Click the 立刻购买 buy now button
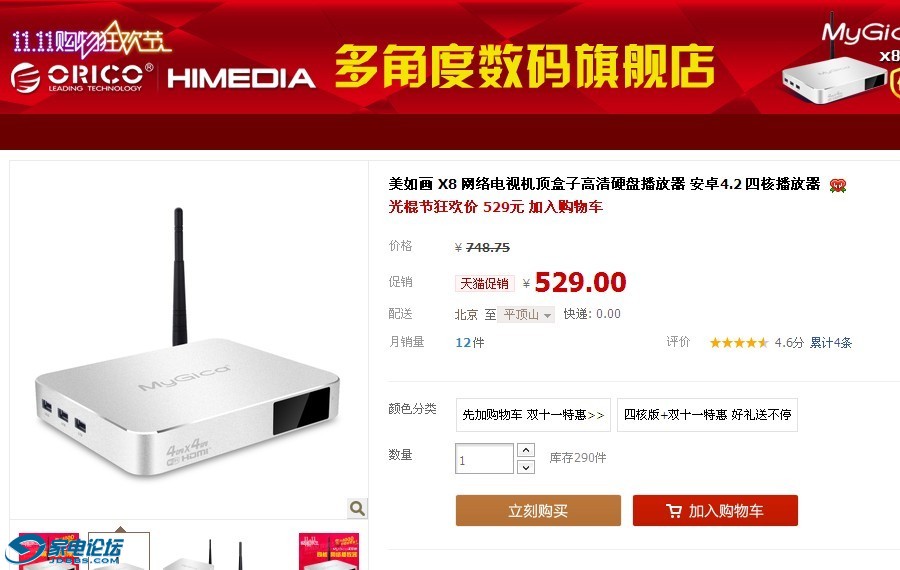 tap(538, 510)
